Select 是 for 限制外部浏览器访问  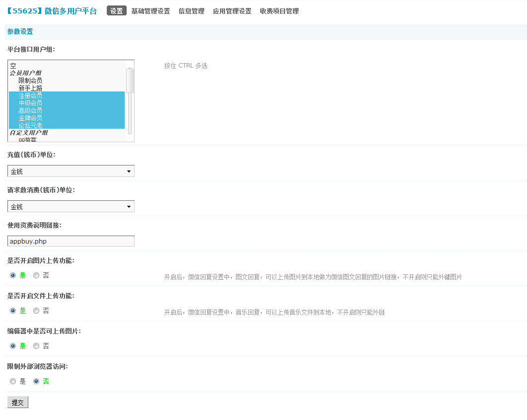tap(13, 381)
